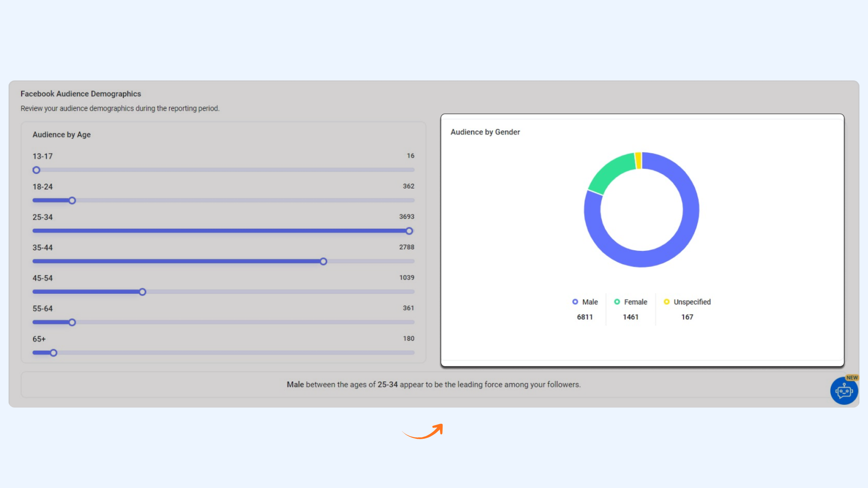Click the Female legend circle marker
868x488 pixels.
617,302
